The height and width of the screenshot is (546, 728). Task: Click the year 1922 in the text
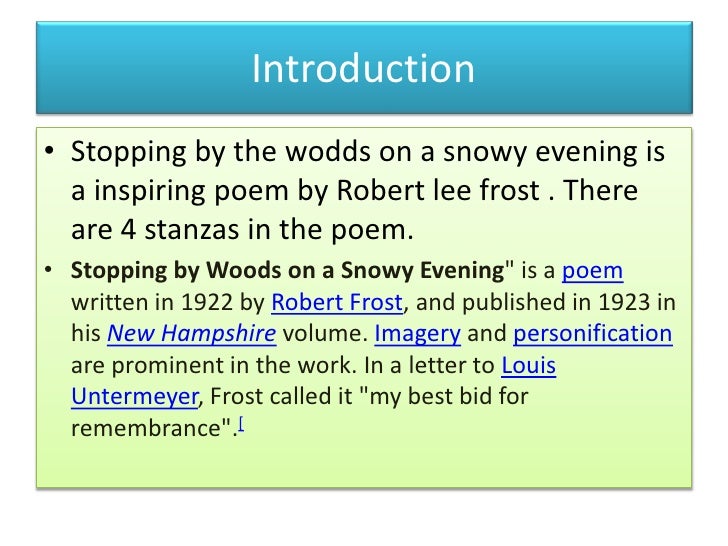pyautogui.click(x=207, y=303)
